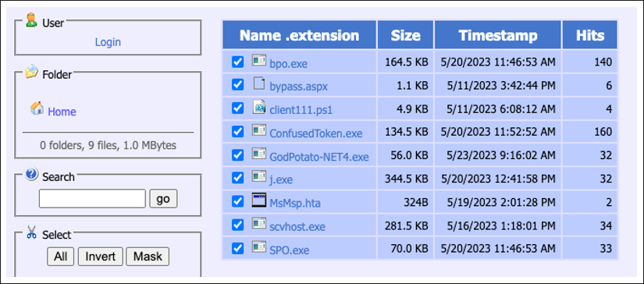This screenshot has width=644, height=284.
Task: Click the user avatar icon in User panel
Action: click(x=31, y=20)
